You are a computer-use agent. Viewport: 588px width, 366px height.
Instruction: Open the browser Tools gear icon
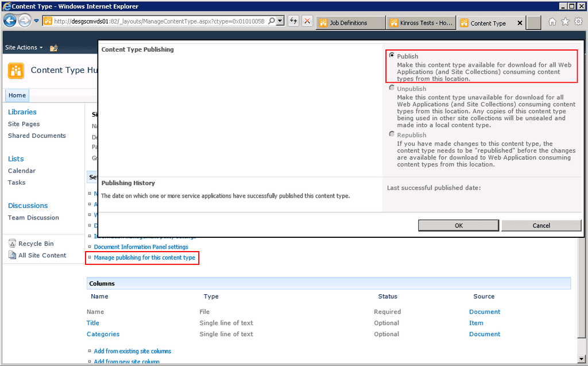pos(578,22)
